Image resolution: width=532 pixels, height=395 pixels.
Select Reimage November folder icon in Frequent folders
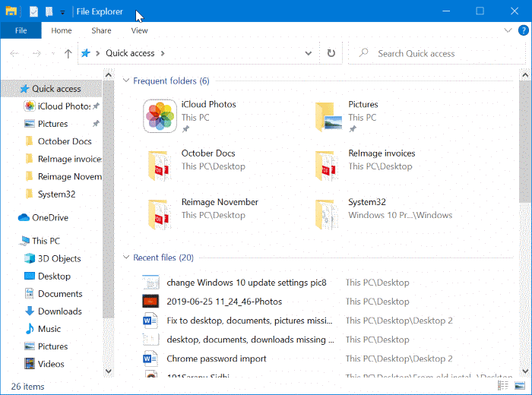[158, 214]
